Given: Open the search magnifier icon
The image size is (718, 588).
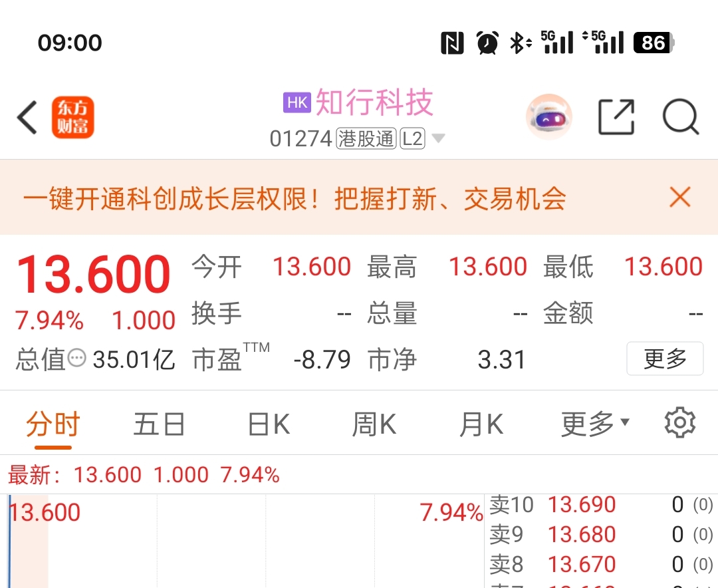Looking at the screenshot, I should pos(681,117).
